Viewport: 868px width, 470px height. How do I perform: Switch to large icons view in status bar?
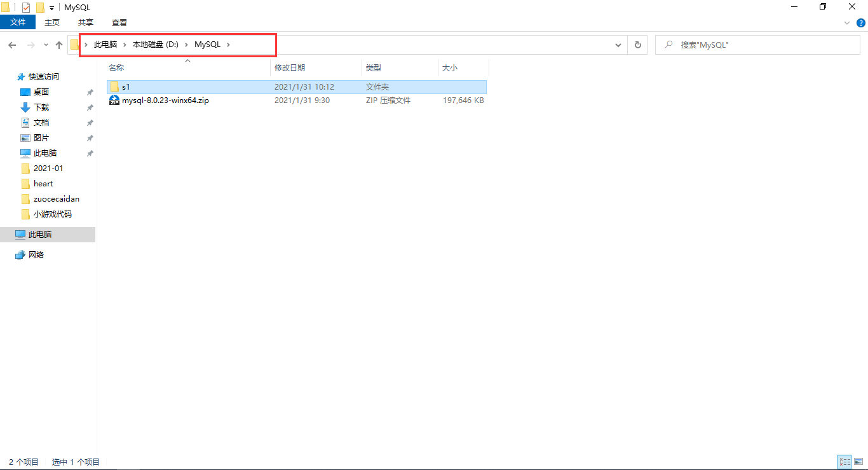point(858,462)
